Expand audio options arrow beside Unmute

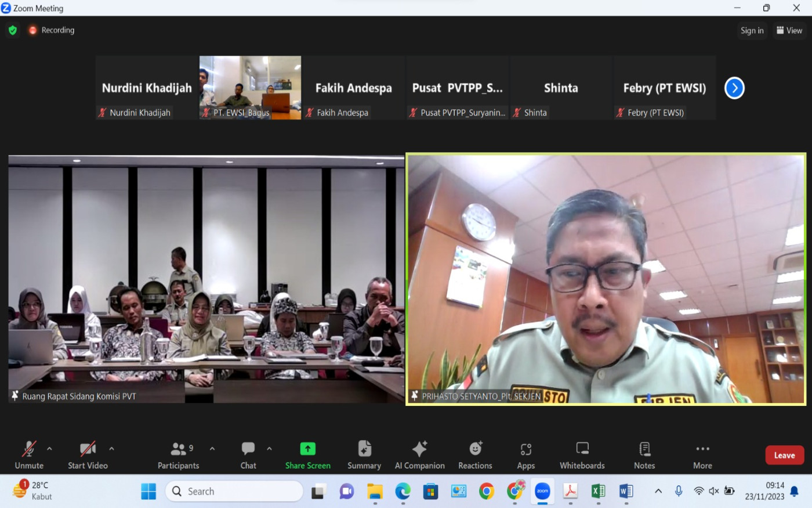pyautogui.click(x=49, y=449)
